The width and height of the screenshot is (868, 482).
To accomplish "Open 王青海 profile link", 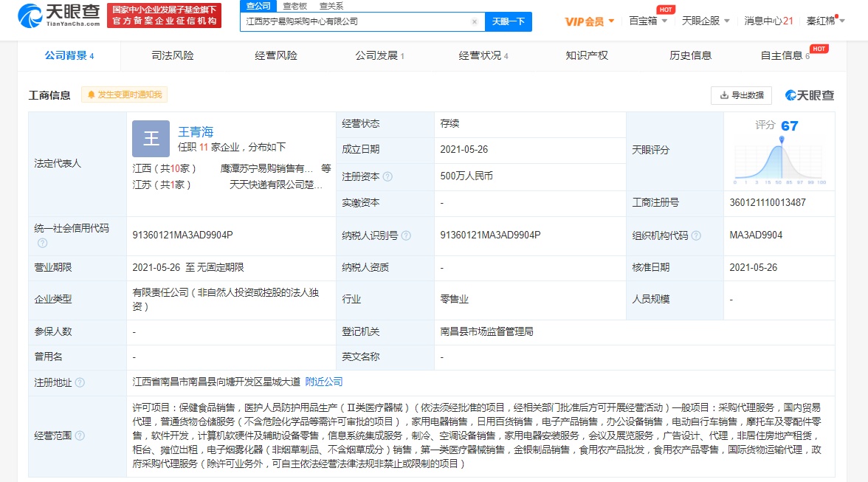I will tap(196, 131).
